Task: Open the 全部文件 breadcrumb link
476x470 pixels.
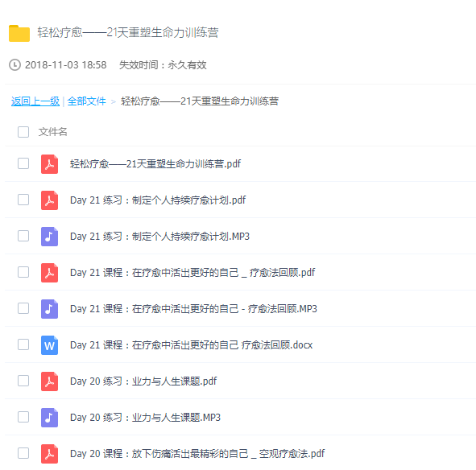Action: click(86, 101)
